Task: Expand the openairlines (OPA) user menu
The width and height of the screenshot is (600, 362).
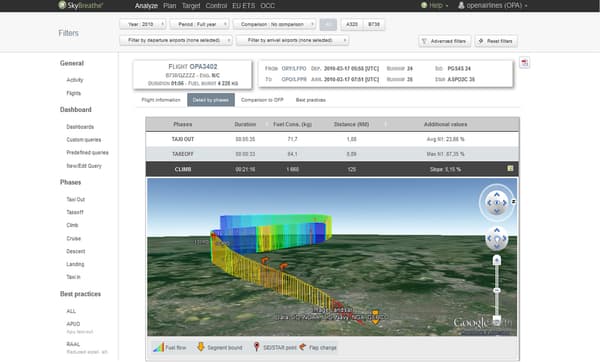Action: tap(493, 5)
